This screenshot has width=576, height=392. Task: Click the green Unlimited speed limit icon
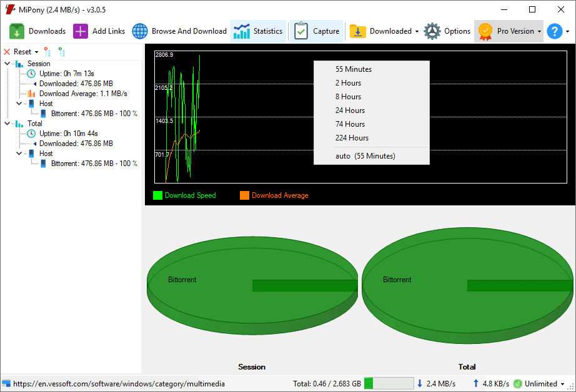[x=518, y=384]
